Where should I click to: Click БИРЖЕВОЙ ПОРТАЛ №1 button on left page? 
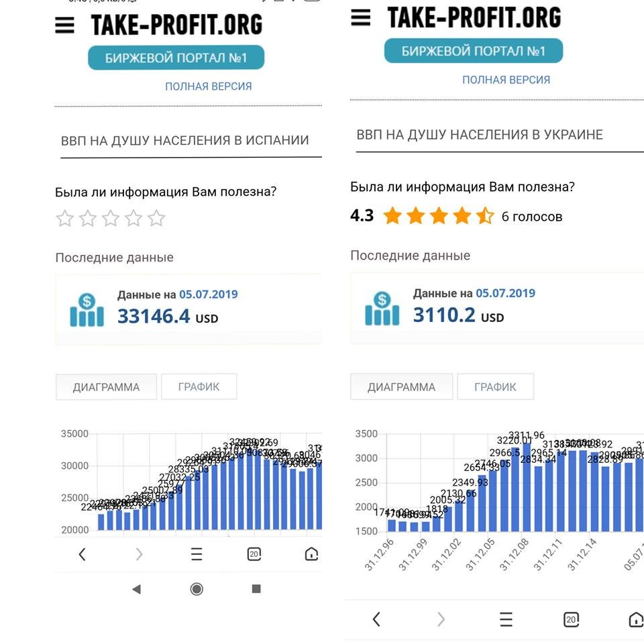[176, 58]
